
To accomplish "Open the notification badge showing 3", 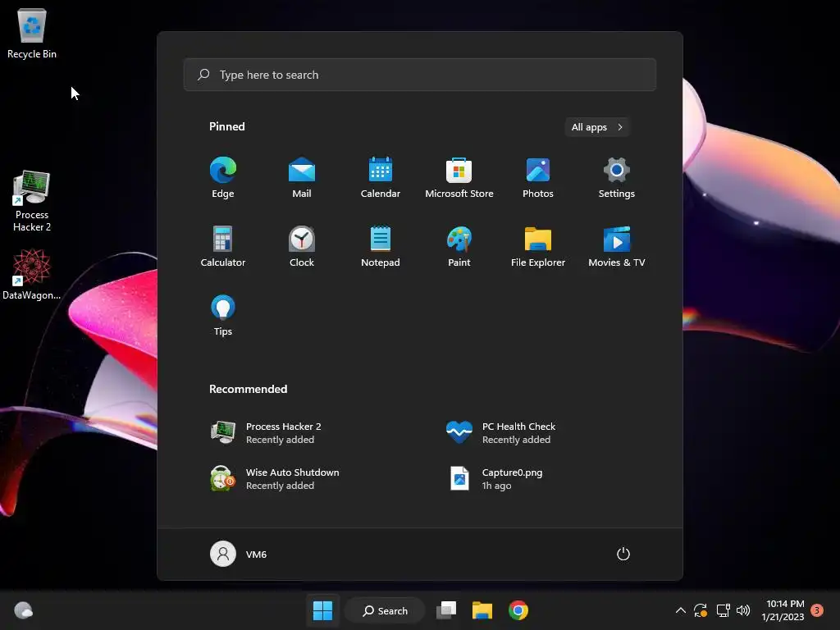I will click(817, 610).
